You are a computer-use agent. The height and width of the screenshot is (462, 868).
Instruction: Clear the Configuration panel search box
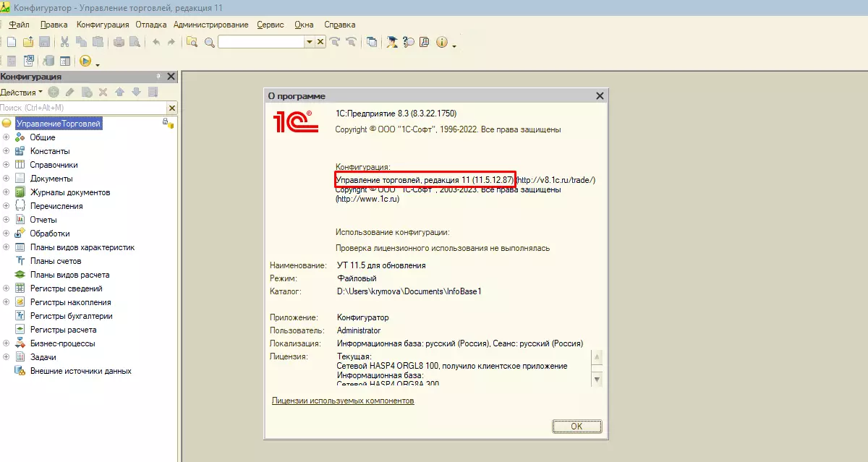click(171, 108)
